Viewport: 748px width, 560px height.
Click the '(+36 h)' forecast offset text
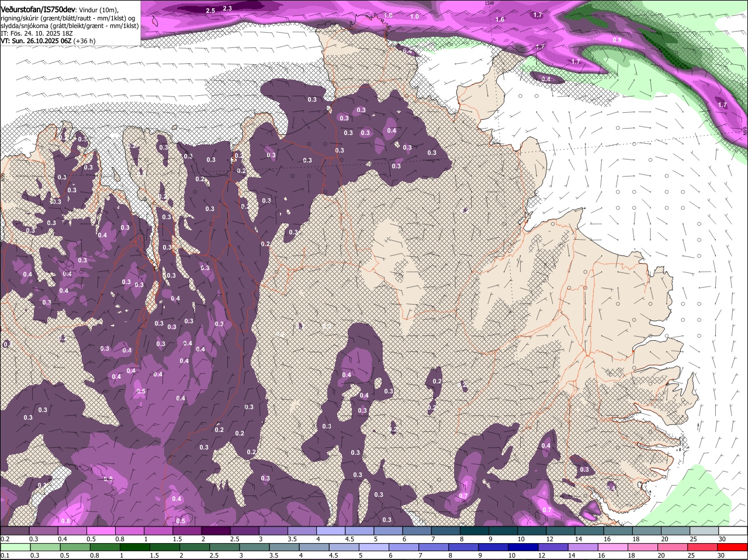(x=85, y=41)
